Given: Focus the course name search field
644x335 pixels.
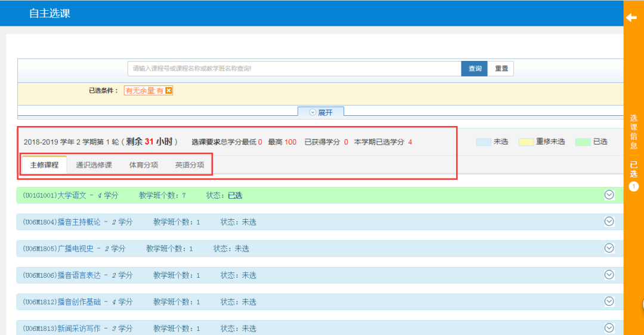Looking at the screenshot, I should point(295,69).
